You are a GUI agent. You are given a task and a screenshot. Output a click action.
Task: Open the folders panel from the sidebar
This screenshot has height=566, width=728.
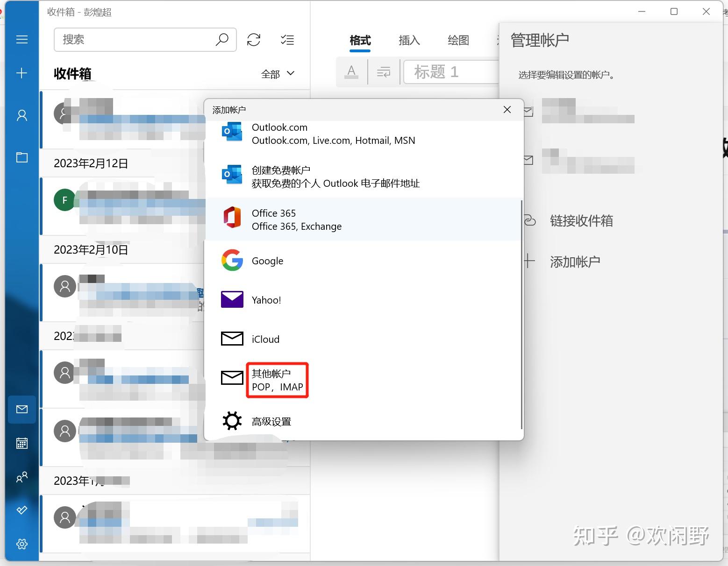tap(21, 157)
